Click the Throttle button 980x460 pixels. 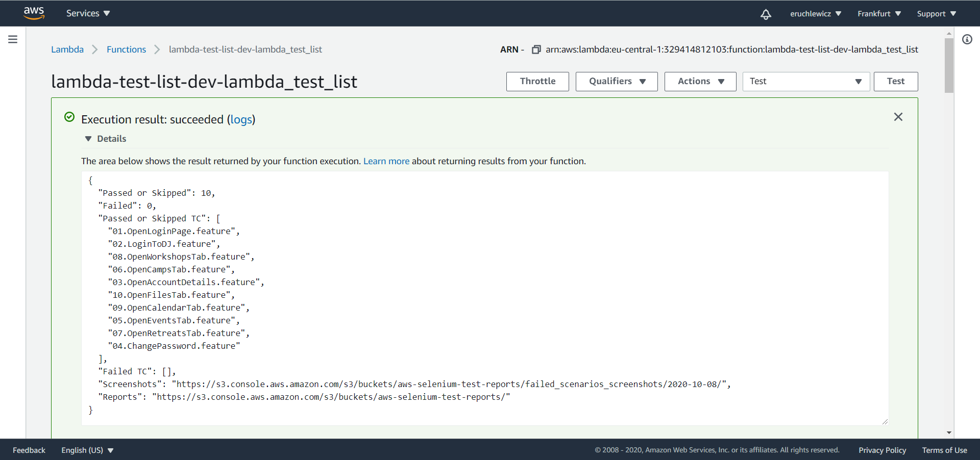click(537, 82)
